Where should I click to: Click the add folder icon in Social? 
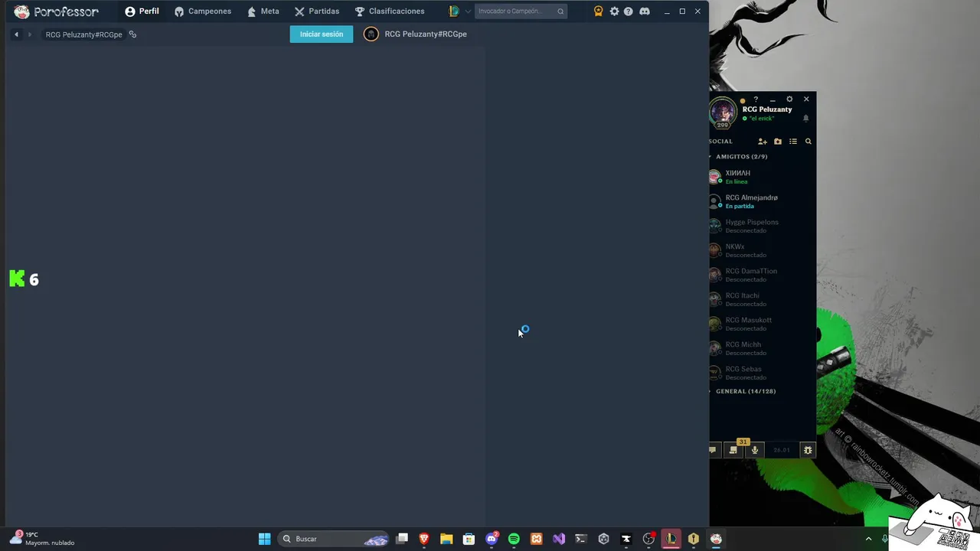point(778,142)
